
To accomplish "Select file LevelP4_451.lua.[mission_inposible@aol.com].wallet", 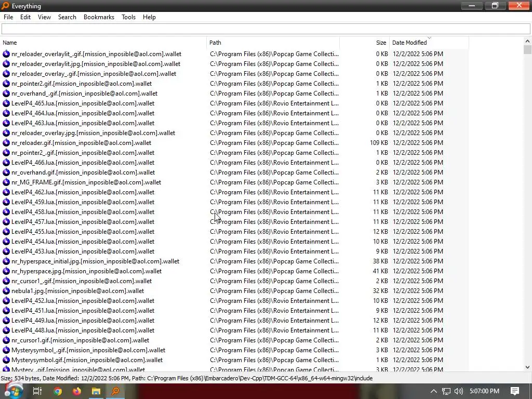I will coord(83,311).
